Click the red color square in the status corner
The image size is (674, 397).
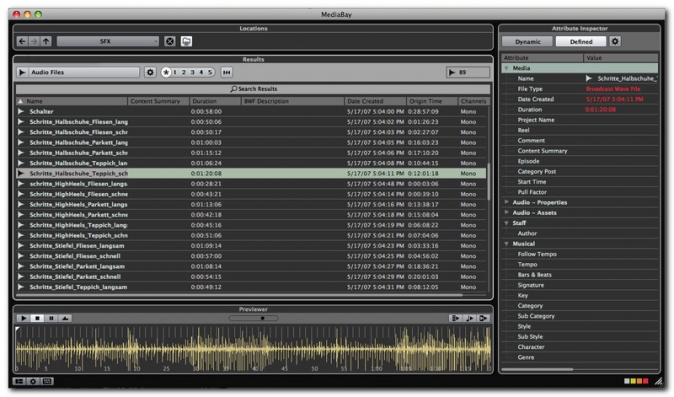pyautogui.click(x=646, y=381)
